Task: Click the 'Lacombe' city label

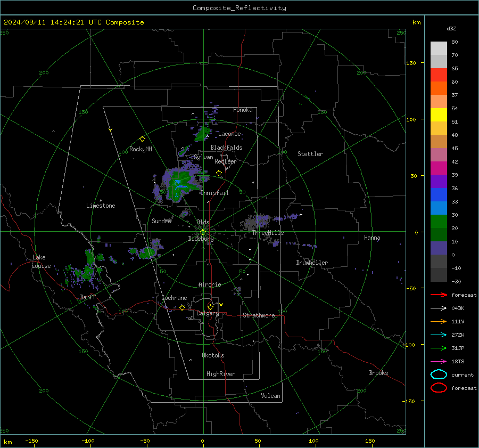Action: point(229,134)
